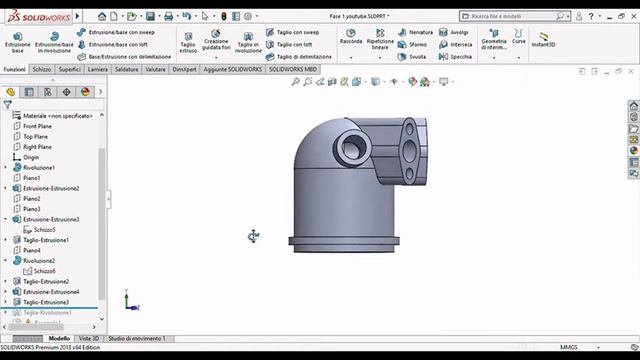Open the help question mark icon

click(x=591, y=16)
